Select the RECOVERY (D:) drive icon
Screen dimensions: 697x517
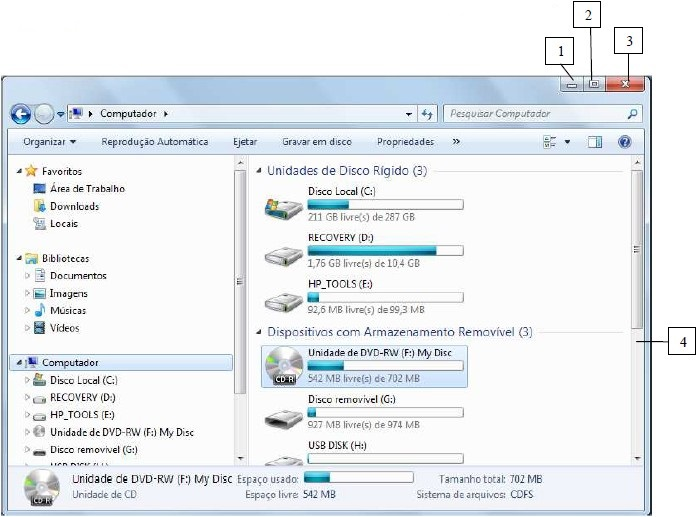(283, 254)
